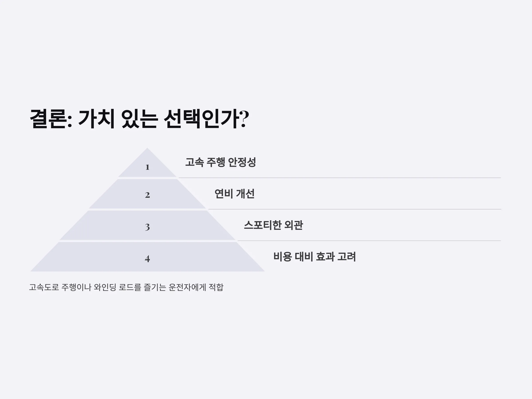The image size is (532, 399).
Task: Click pyramid tier number 3
Action: pos(147,227)
